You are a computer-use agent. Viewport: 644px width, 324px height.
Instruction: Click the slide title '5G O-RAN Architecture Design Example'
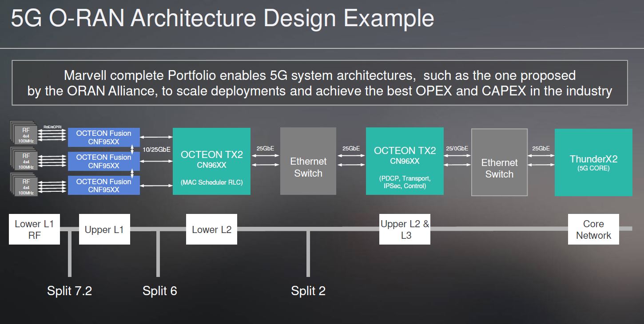point(222,18)
